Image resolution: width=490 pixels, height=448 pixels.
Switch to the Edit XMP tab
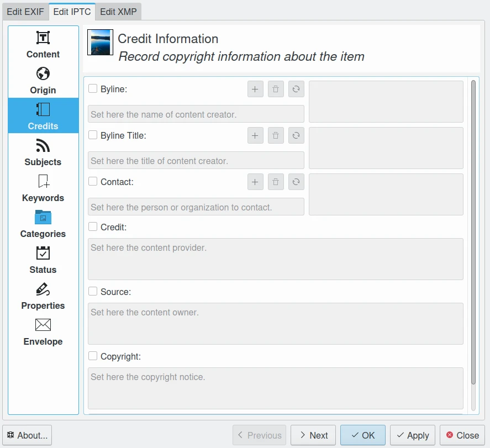coord(118,12)
